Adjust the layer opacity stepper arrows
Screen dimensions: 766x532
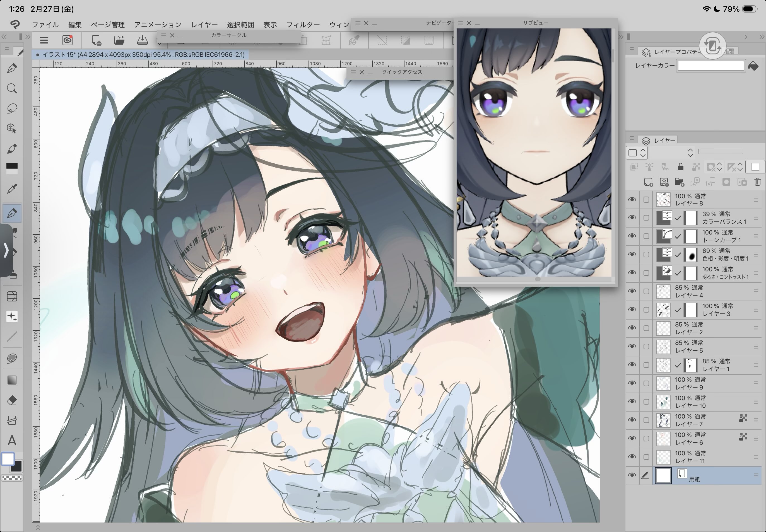pos(690,153)
